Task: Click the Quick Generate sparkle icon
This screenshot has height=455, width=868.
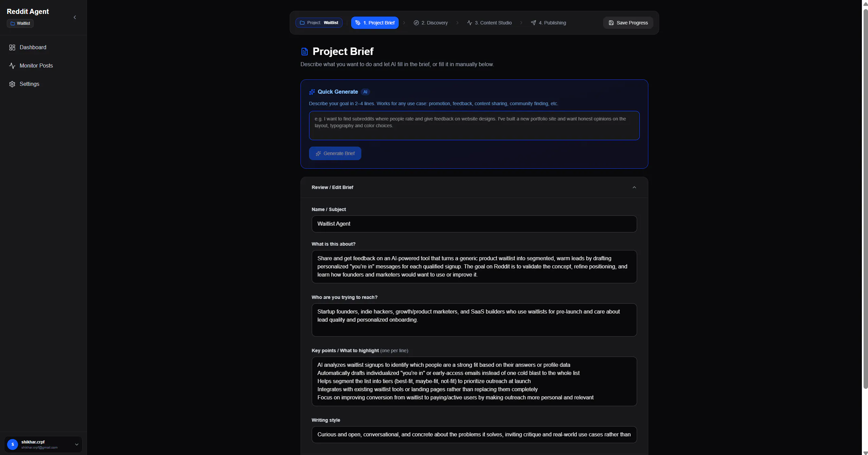Action: click(x=312, y=92)
